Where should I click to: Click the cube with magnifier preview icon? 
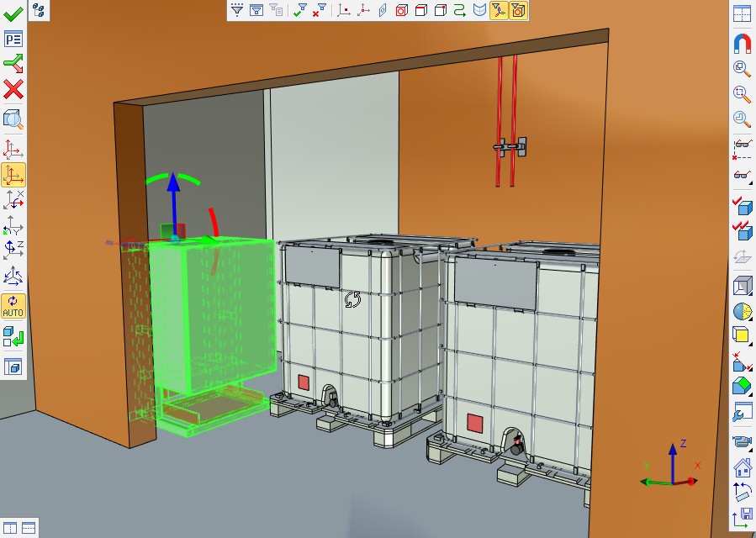[13, 119]
